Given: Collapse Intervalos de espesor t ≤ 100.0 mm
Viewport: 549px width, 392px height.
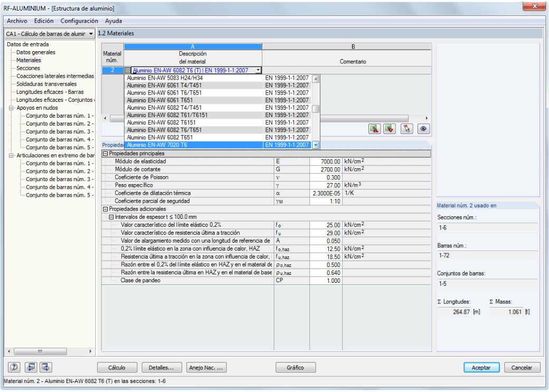Looking at the screenshot, I should [x=111, y=217].
